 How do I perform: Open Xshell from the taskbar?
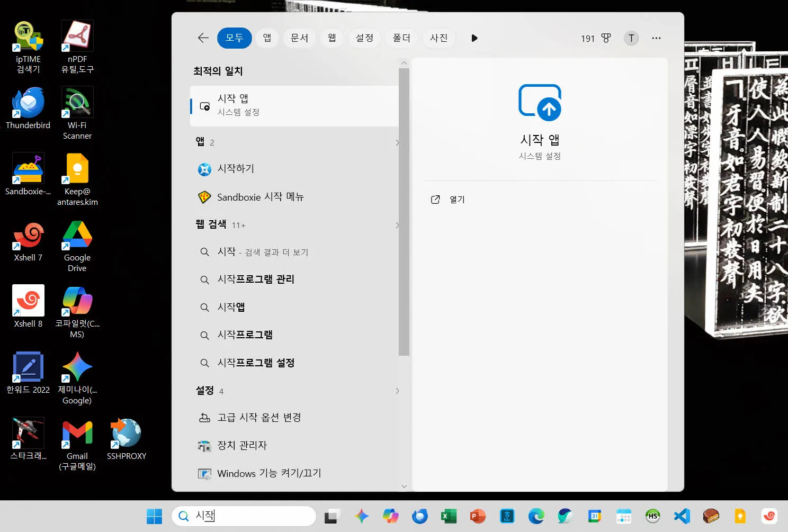(769, 516)
